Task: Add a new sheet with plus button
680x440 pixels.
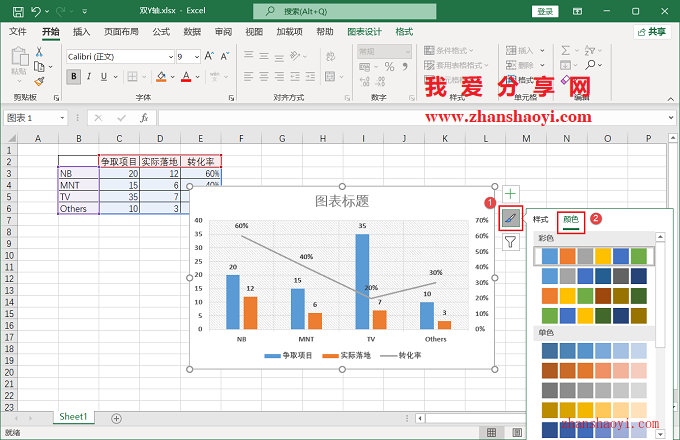Action: click(x=116, y=418)
